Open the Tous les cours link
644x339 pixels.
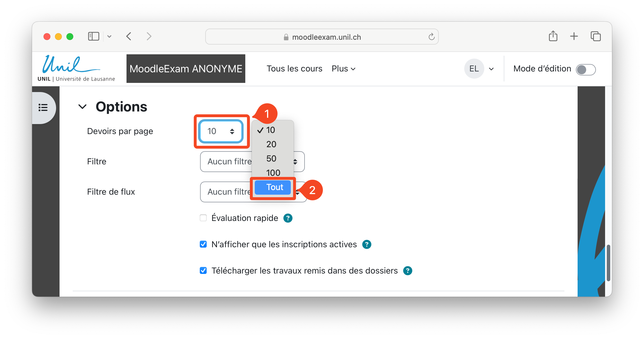pos(295,69)
